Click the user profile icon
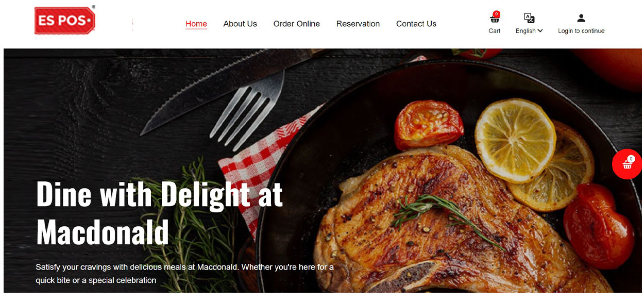The width and height of the screenshot is (644, 302). click(581, 18)
